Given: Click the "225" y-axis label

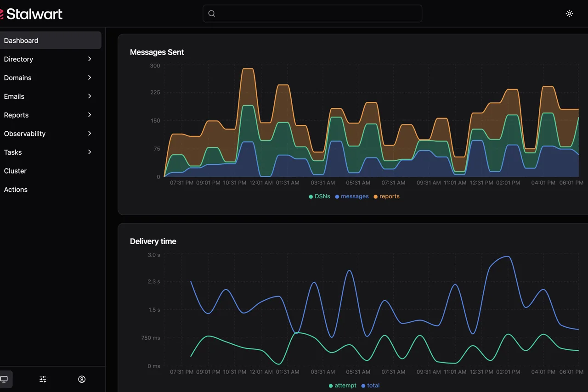Looking at the screenshot, I should pyautogui.click(x=155, y=92).
